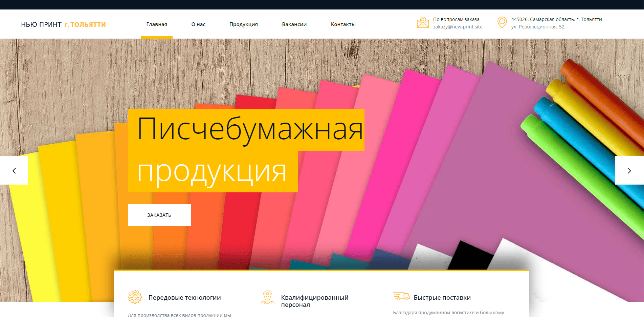This screenshot has height=317, width=644.
Task: Click the location pin icon in header
Action: [x=502, y=23]
